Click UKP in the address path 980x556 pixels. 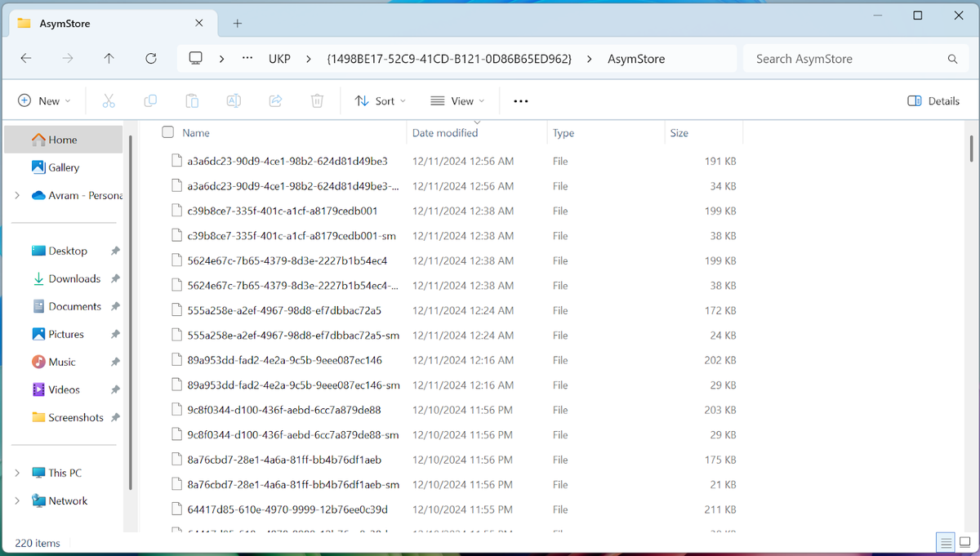(x=279, y=59)
